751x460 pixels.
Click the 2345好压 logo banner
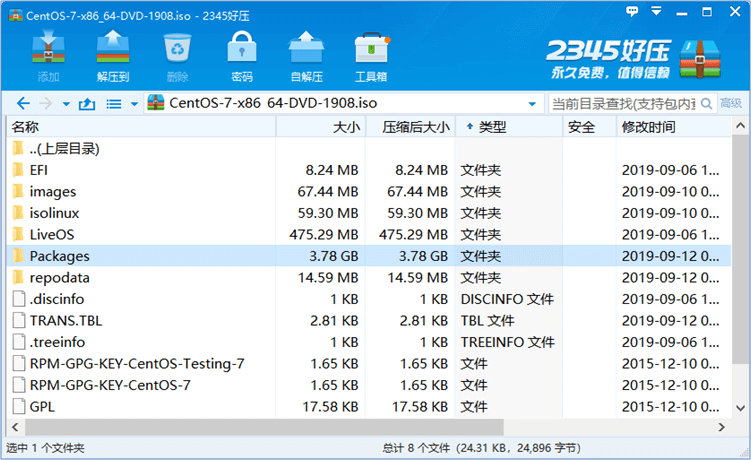click(633, 58)
